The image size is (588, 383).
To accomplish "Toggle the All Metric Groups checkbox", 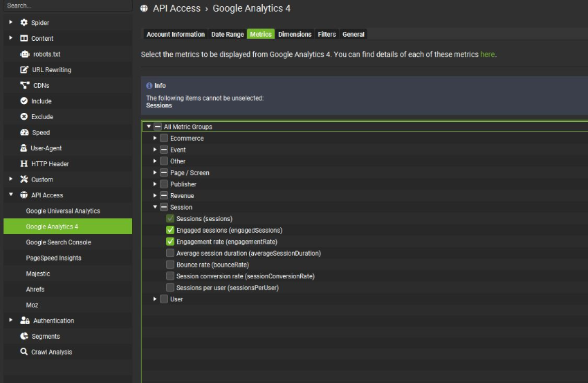I will [158, 127].
